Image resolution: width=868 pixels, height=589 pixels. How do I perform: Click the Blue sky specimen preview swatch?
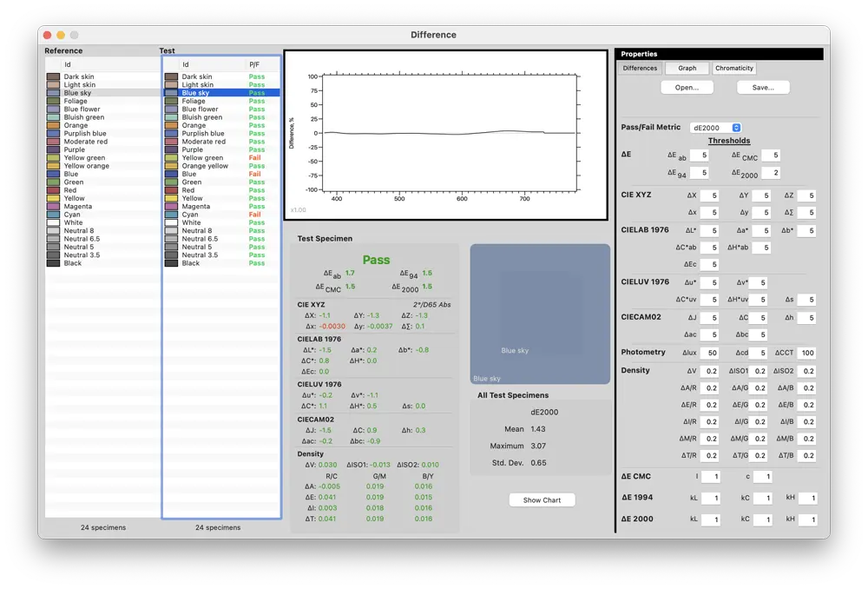point(540,313)
